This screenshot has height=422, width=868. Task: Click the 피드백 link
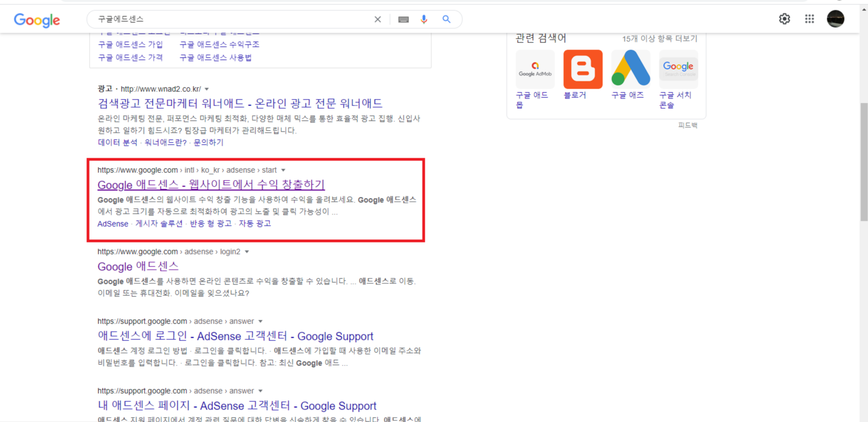[688, 125]
